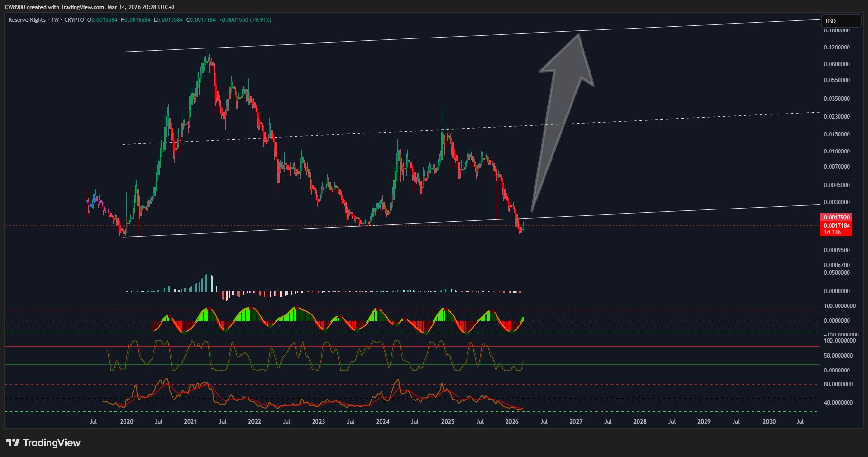Screen dimensions: 868x457
Task: Click the 2028 label on the time axis
Action: click(640, 422)
